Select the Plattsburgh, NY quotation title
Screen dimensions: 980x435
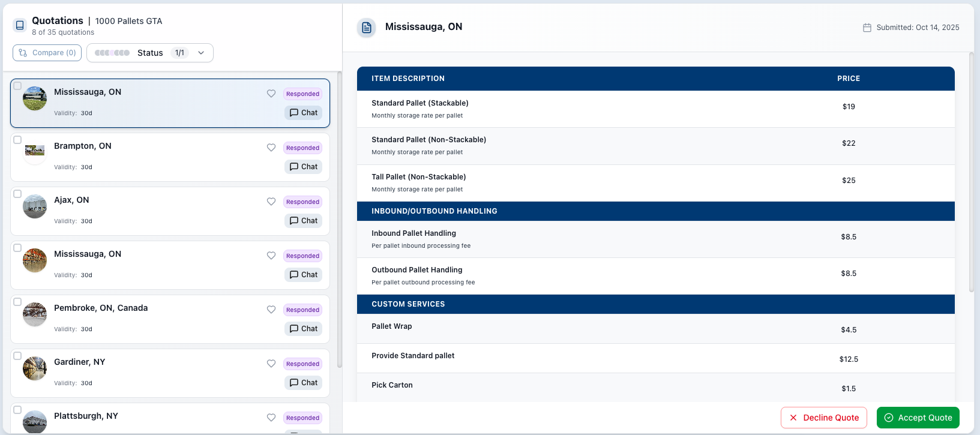(x=86, y=416)
